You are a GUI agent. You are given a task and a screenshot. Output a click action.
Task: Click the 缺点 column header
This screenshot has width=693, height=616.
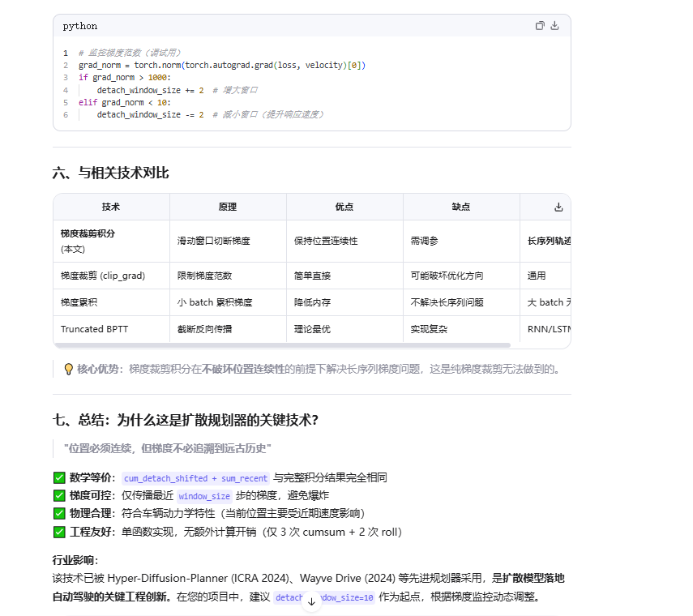pyautogui.click(x=461, y=207)
